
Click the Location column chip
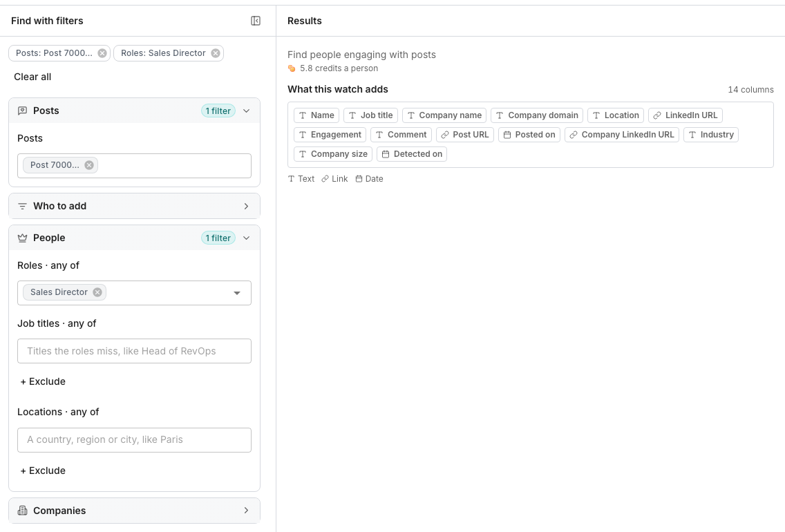point(616,115)
